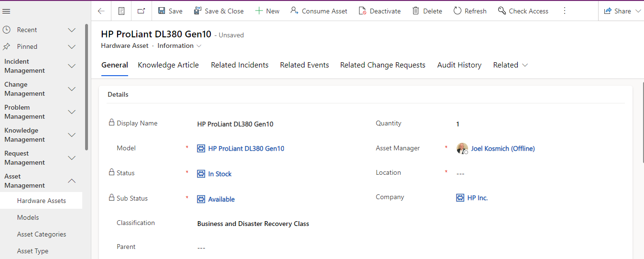The height and width of the screenshot is (259, 644).
Task: Click the lock icon beside Status
Action: click(x=111, y=172)
